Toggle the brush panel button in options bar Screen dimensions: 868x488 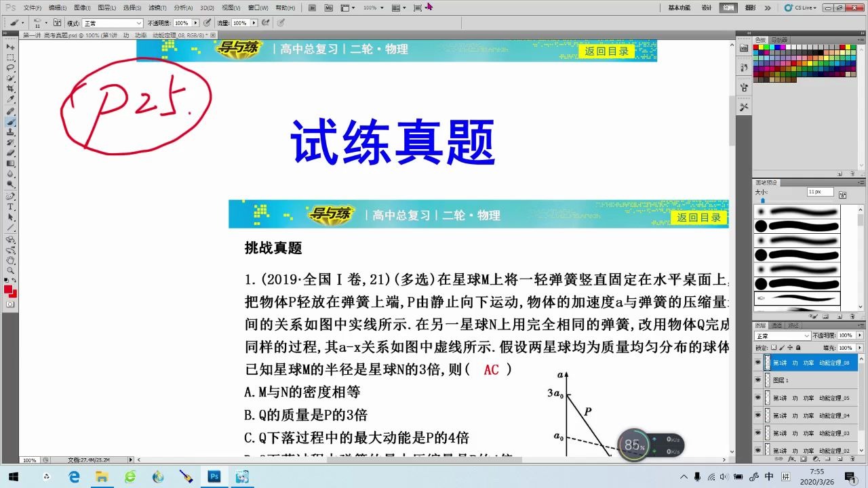coord(57,22)
